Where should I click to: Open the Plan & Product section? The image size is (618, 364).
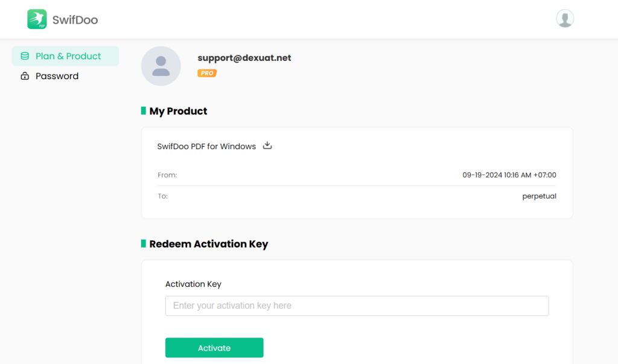point(68,56)
